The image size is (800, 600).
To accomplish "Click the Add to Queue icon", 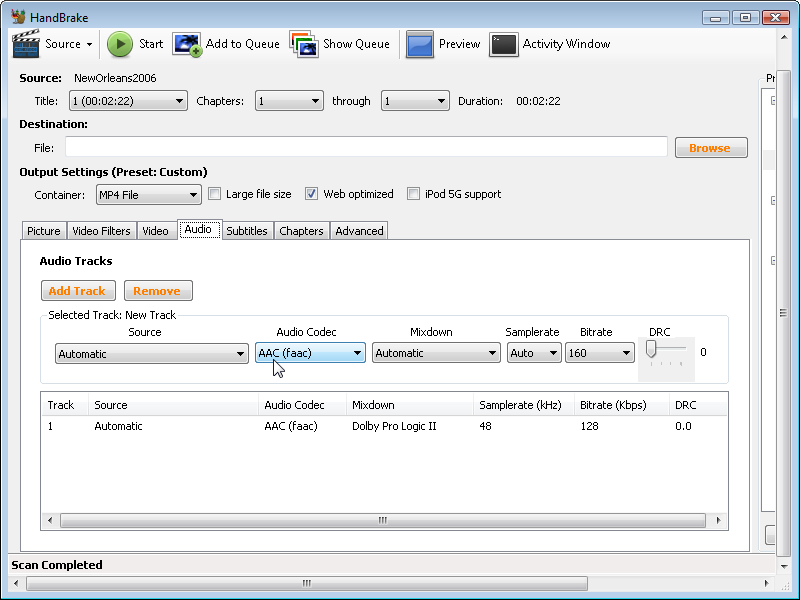I will pyautogui.click(x=187, y=44).
